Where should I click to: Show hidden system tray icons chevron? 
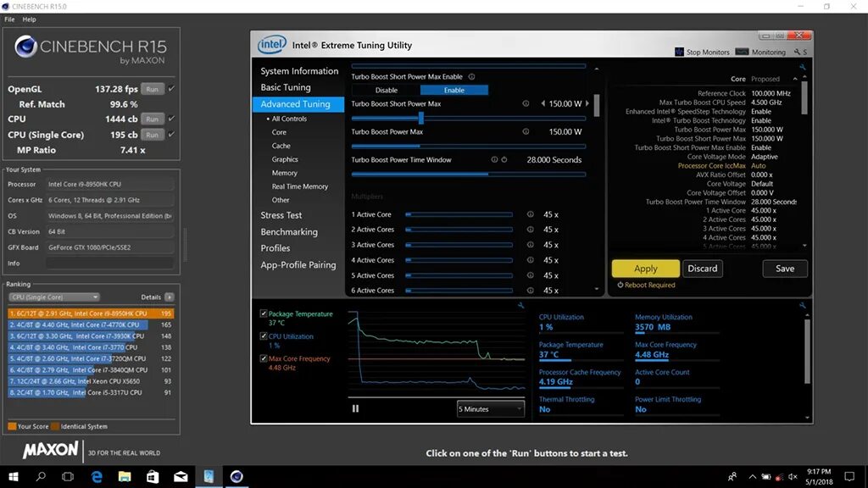coord(753,476)
